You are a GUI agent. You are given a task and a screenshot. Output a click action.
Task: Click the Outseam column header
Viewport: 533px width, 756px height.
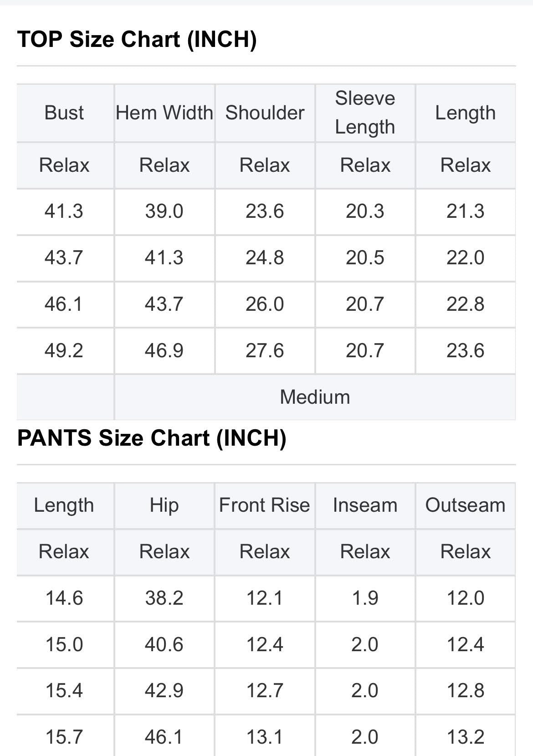click(465, 505)
